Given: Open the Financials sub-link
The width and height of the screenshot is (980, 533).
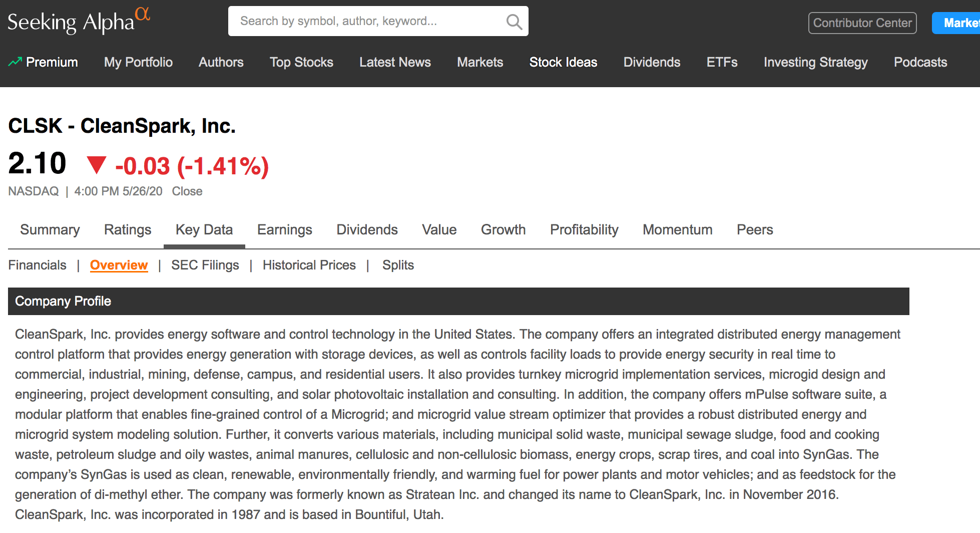Looking at the screenshot, I should (38, 265).
